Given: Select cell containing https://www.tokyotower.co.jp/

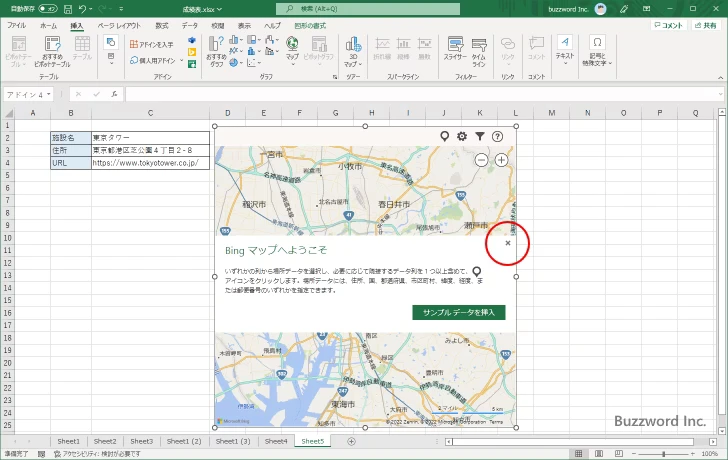Looking at the screenshot, I should (150, 162).
